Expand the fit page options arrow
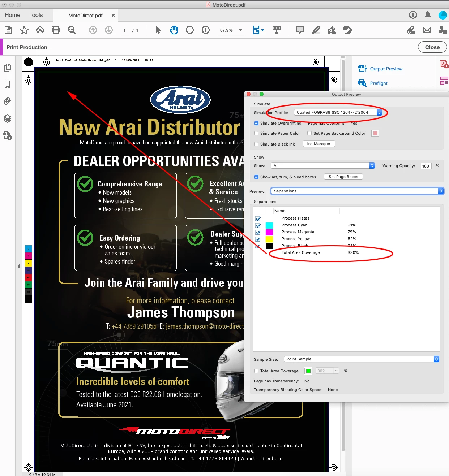Viewport: 449px width, 476px height. click(x=263, y=30)
